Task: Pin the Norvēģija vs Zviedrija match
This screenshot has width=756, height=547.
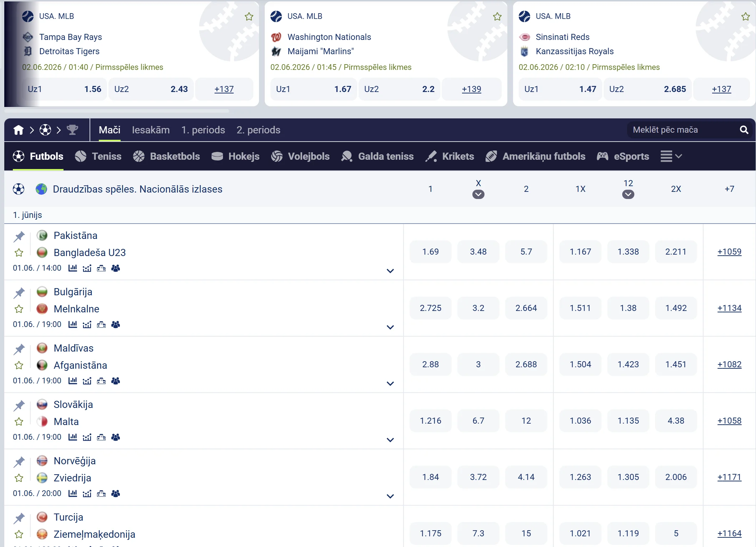Action: tap(19, 461)
